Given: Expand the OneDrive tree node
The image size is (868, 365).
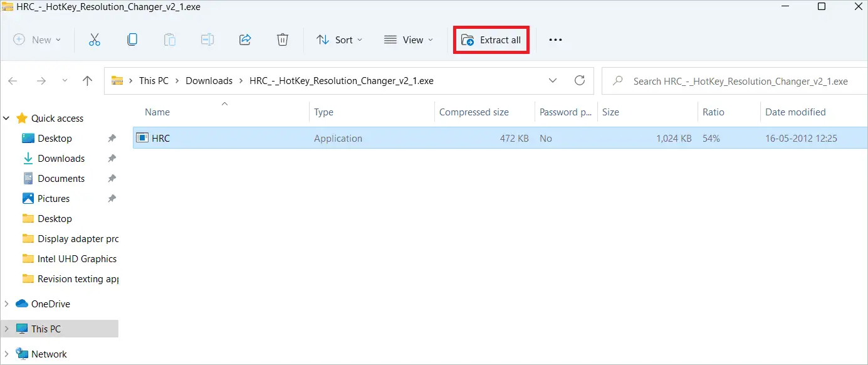Looking at the screenshot, I should tap(7, 304).
